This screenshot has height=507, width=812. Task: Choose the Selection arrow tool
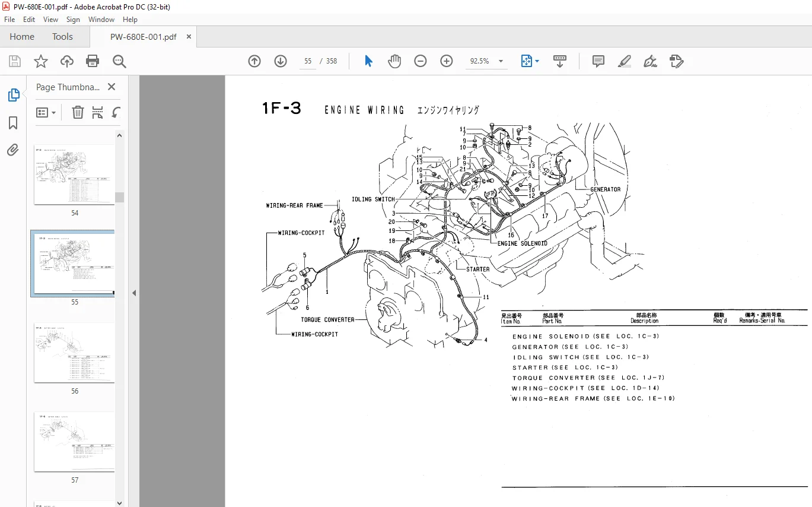(368, 61)
